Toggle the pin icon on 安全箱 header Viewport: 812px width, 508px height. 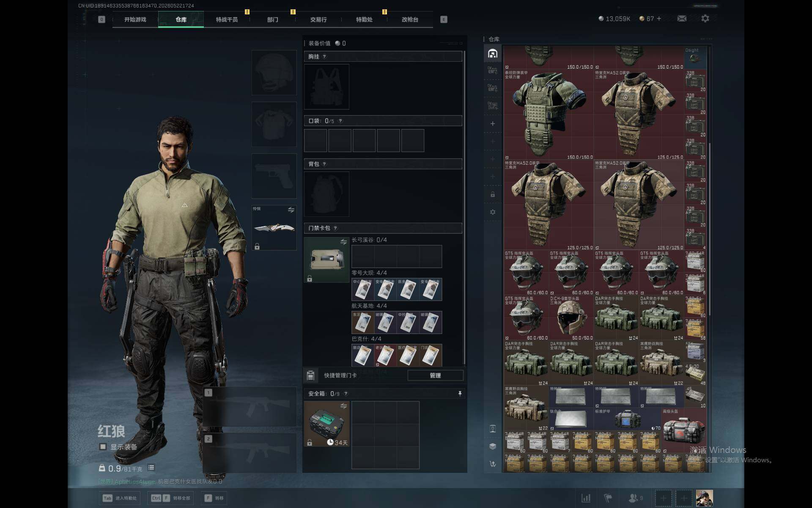pos(460,394)
